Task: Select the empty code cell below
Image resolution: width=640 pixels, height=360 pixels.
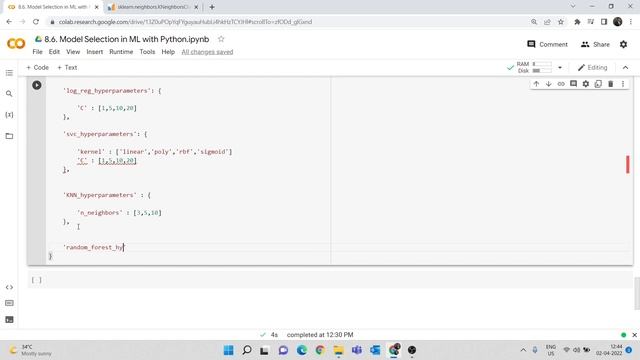Action: pos(331,280)
